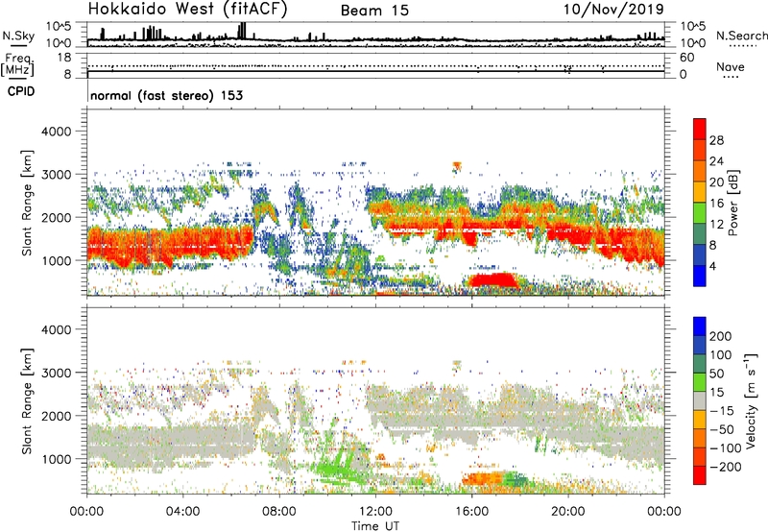Screen dimensions: 768x532
Task: Select the Beam 15 label
Action: pyautogui.click(x=374, y=11)
